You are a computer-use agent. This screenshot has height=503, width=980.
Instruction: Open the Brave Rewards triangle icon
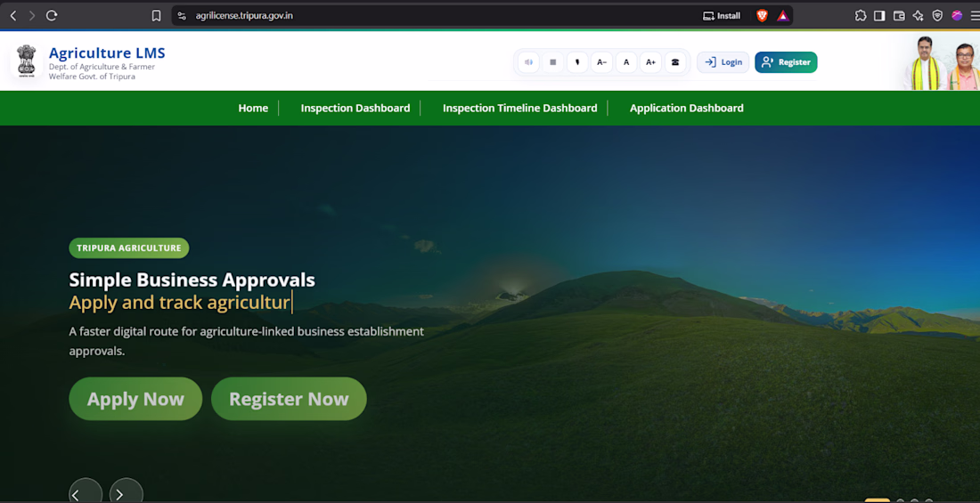782,16
